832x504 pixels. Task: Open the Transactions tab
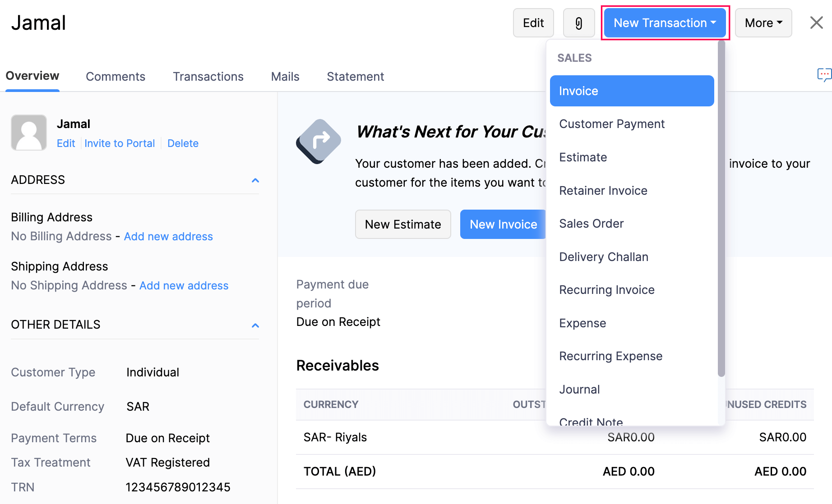tap(208, 77)
